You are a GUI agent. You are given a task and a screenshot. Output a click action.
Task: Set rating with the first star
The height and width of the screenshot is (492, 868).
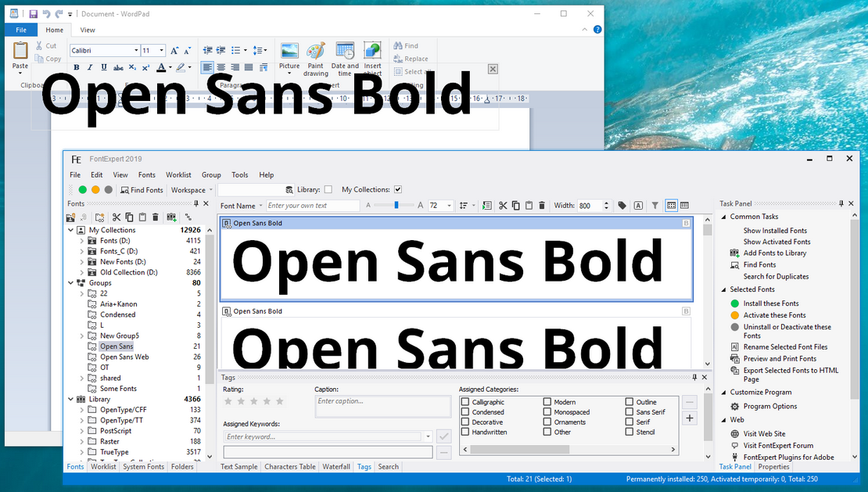[x=228, y=401]
